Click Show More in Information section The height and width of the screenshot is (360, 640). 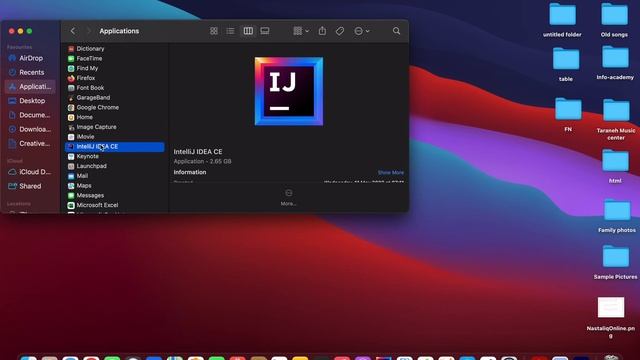pos(391,173)
